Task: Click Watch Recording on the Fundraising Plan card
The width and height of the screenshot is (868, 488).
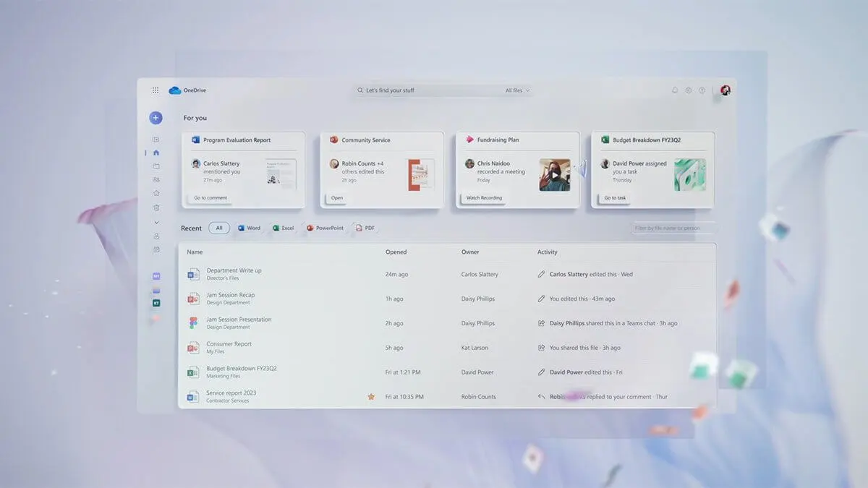Action: pyautogui.click(x=483, y=197)
